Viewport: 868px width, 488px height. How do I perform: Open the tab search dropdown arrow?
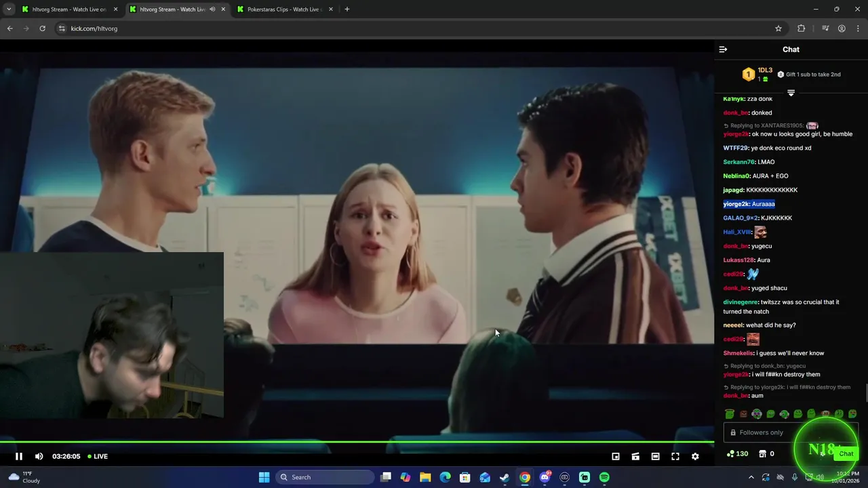point(8,9)
